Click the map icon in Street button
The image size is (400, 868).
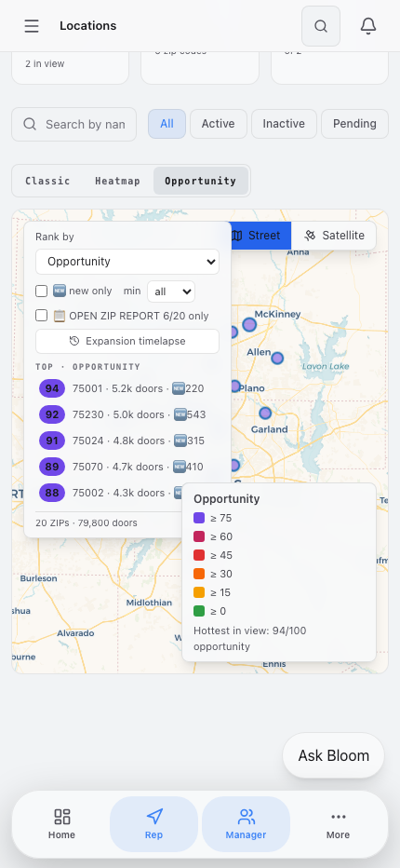coord(237,236)
